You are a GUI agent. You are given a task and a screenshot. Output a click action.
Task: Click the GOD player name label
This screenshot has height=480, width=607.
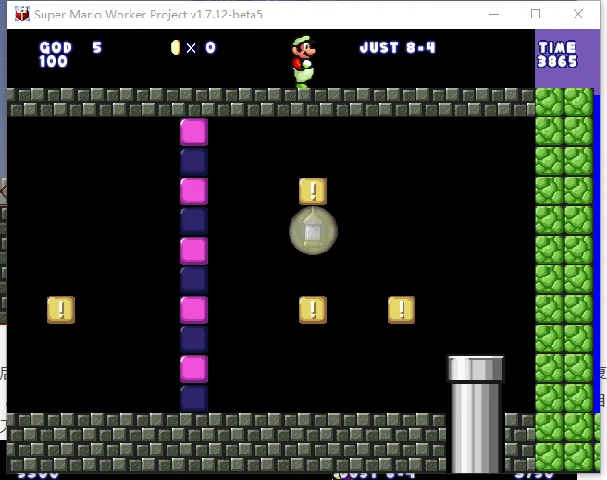pos(55,48)
